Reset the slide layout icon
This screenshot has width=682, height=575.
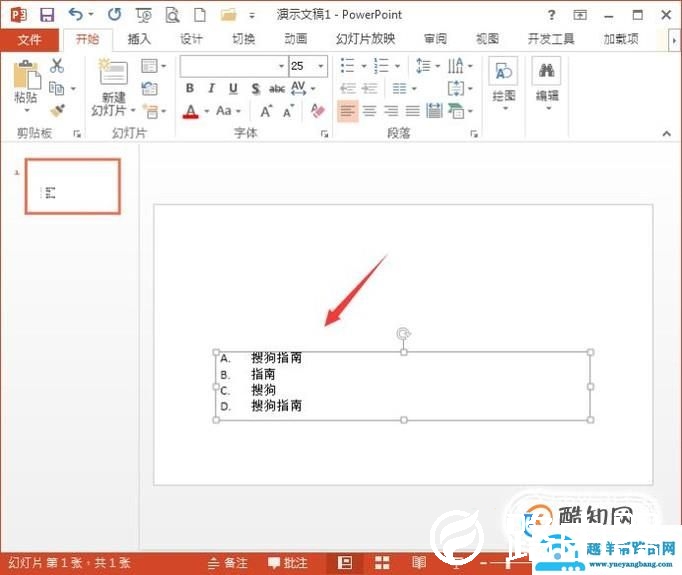pyautogui.click(x=149, y=89)
